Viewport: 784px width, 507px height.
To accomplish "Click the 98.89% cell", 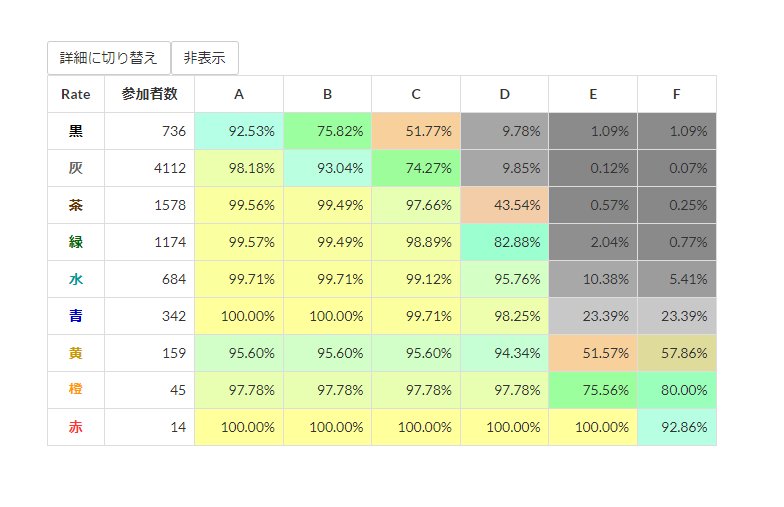I will pyautogui.click(x=416, y=242).
